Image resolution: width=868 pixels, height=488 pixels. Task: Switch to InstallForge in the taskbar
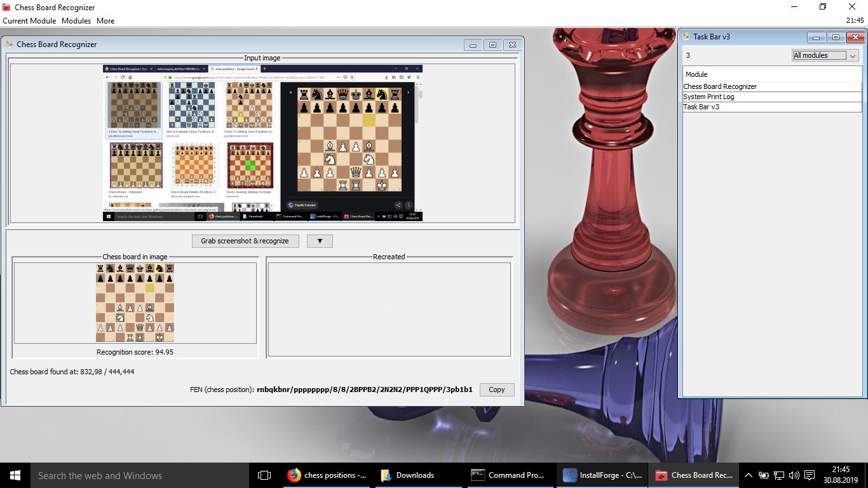coord(603,475)
